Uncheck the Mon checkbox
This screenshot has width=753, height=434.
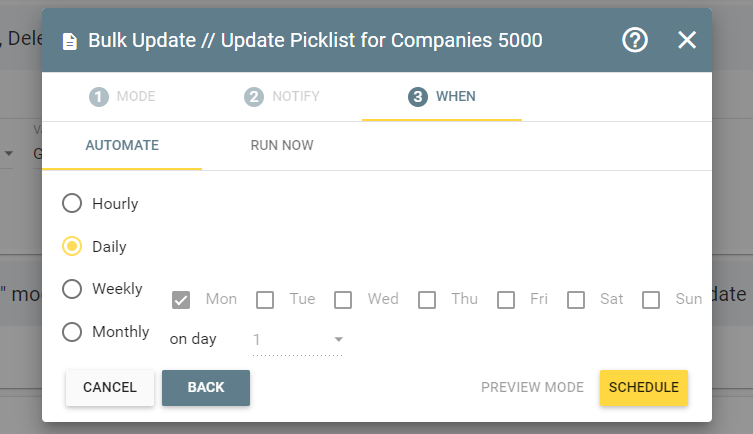tap(181, 300)
